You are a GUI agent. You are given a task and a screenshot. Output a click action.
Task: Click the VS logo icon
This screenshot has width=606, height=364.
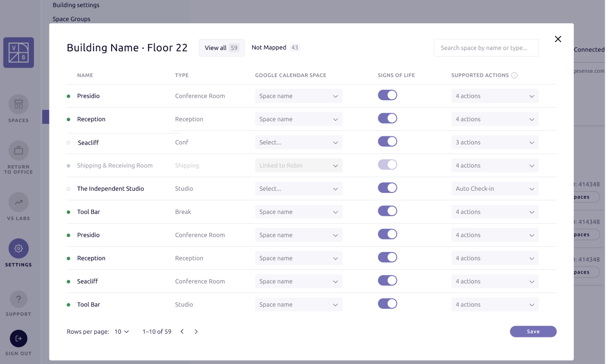coord(19,53)
